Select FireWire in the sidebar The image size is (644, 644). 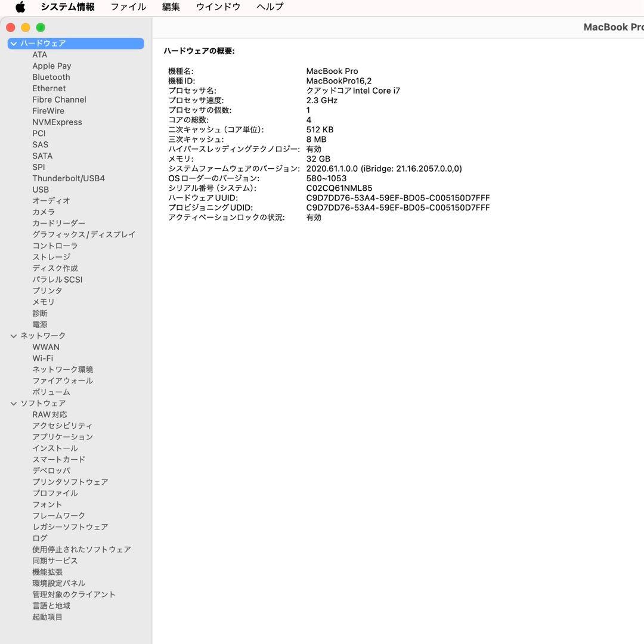tap(48, 111)
